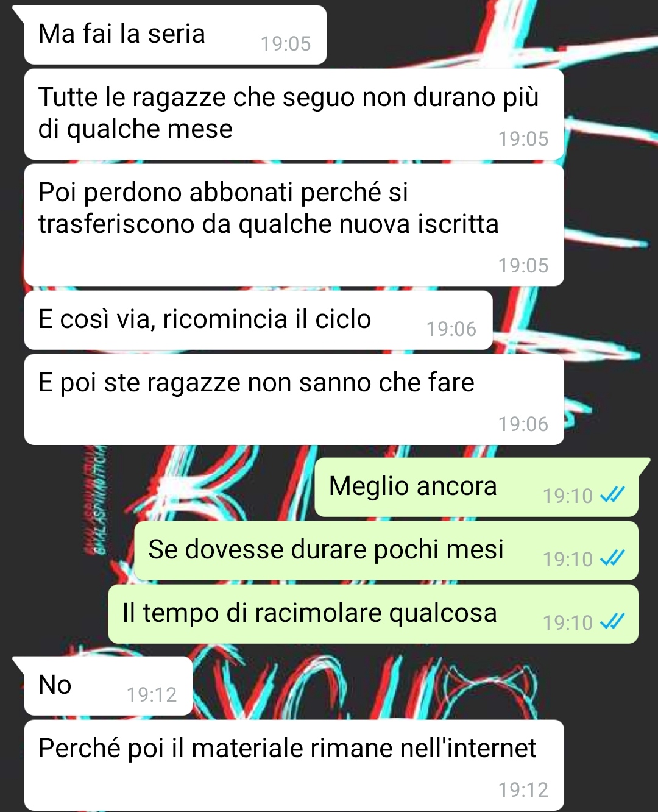Click blue double ticks on 'Se dovesse durare'
This screenshot has width=658, height=812.
pyautogui.click(x=612, y=558)
